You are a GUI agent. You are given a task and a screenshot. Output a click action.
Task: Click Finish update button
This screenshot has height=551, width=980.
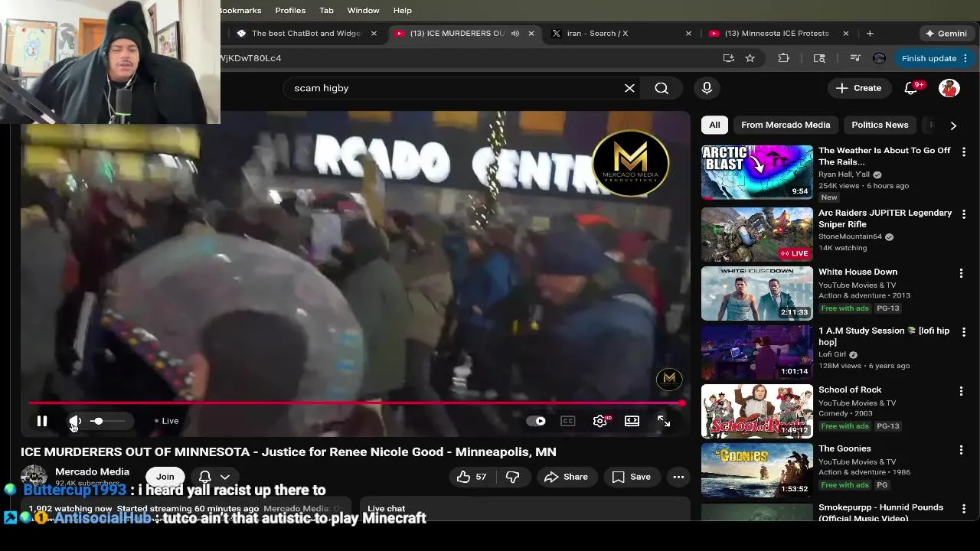(935, 58)
